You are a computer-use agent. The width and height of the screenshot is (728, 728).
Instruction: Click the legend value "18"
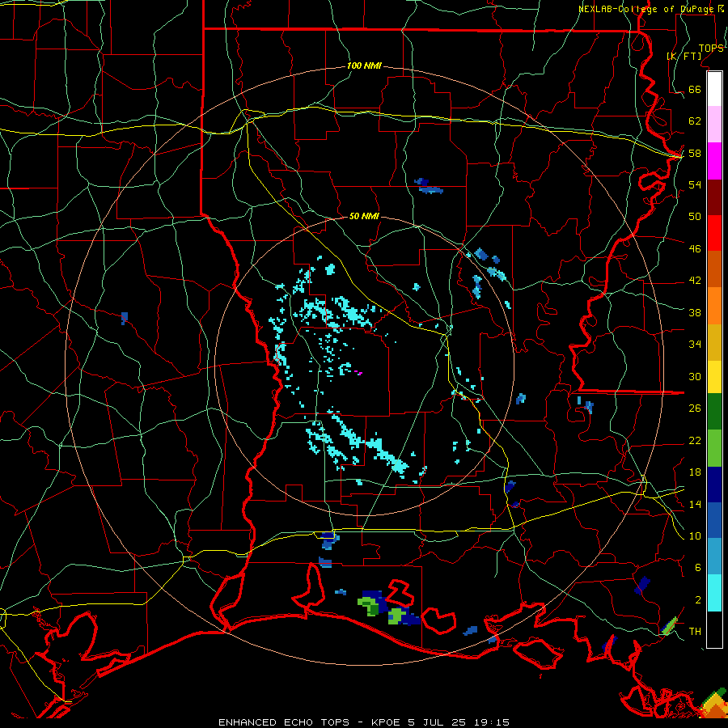pos(695,472)
